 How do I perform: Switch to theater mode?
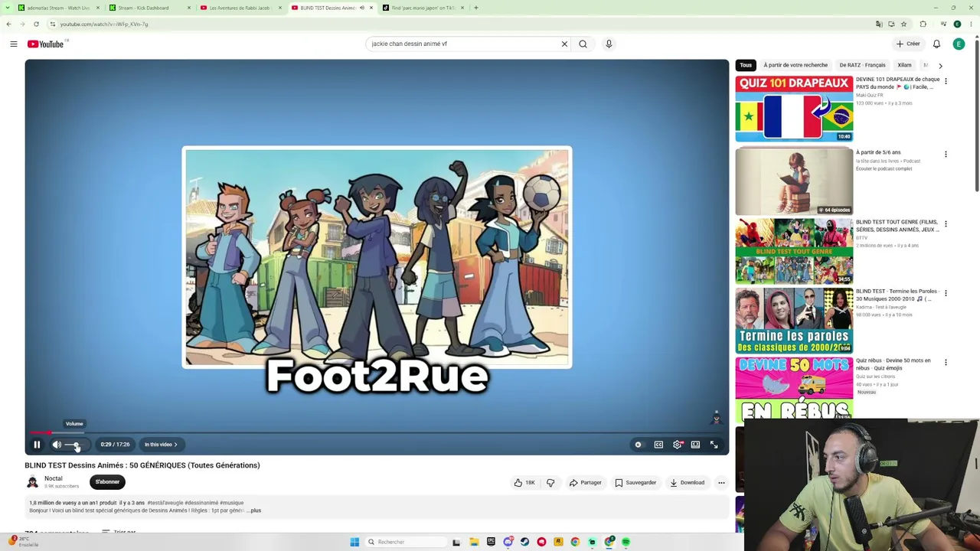(695, 445)
